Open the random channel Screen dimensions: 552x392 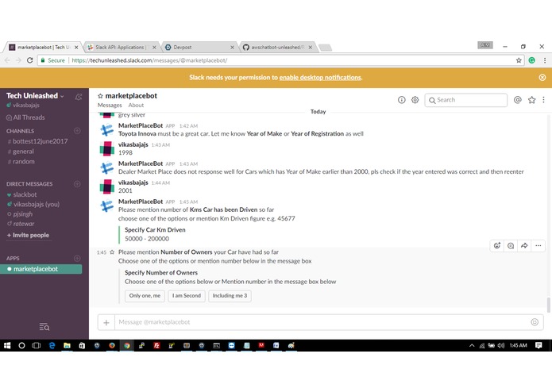click(x=21, y=162)
